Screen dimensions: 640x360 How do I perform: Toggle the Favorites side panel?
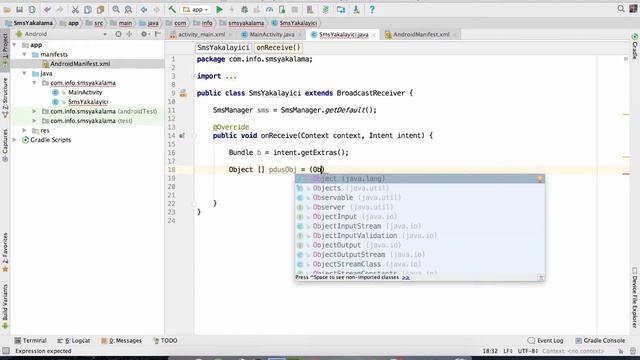click(x=5, y=252)
